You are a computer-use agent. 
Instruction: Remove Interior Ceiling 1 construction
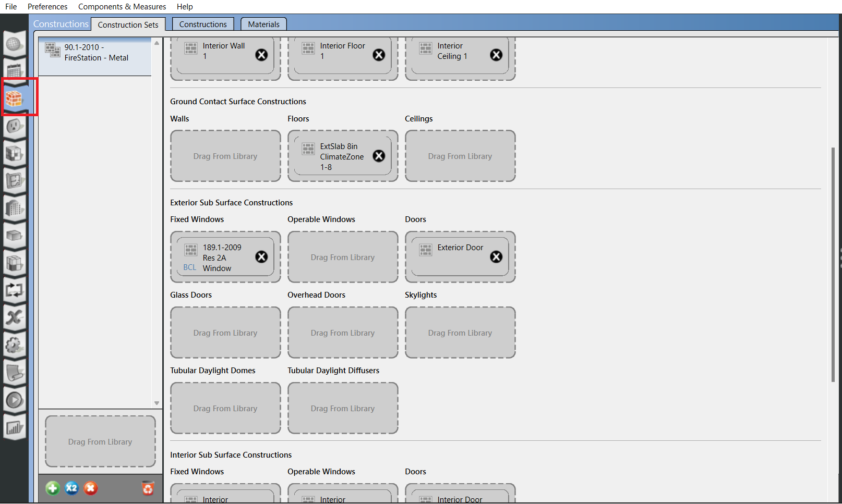[x=496, y=55]
